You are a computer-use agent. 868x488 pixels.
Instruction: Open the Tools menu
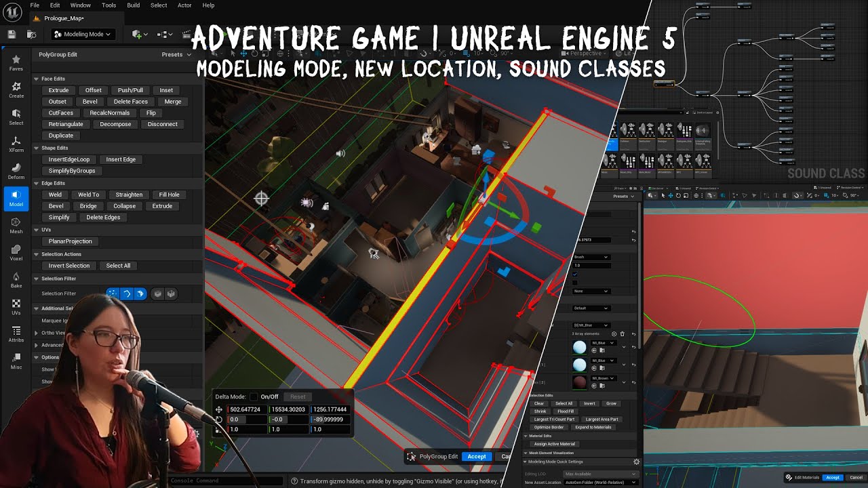(x=108, y=5)
